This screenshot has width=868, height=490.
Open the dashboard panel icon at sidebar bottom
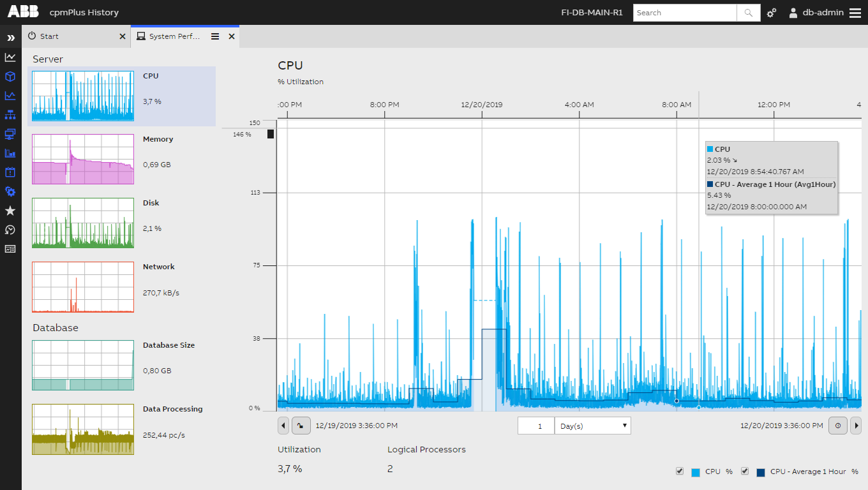[10, 249]
